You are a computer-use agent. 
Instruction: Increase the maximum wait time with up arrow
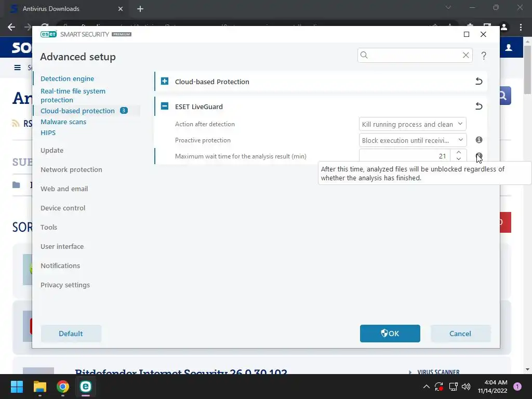click(x=459, y=152)
